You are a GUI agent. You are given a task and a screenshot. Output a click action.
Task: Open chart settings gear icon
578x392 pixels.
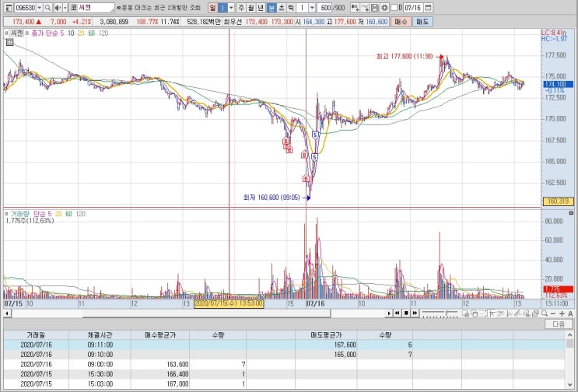click(x=384, y=8)
